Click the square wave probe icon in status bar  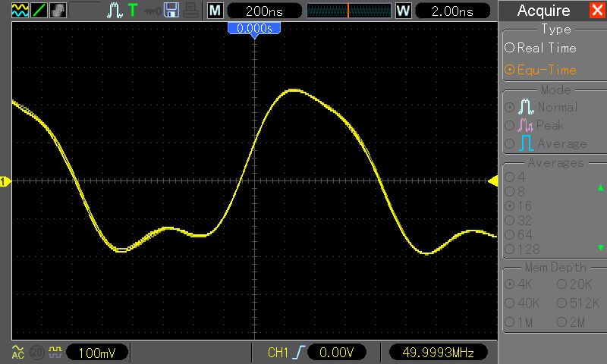55,352
